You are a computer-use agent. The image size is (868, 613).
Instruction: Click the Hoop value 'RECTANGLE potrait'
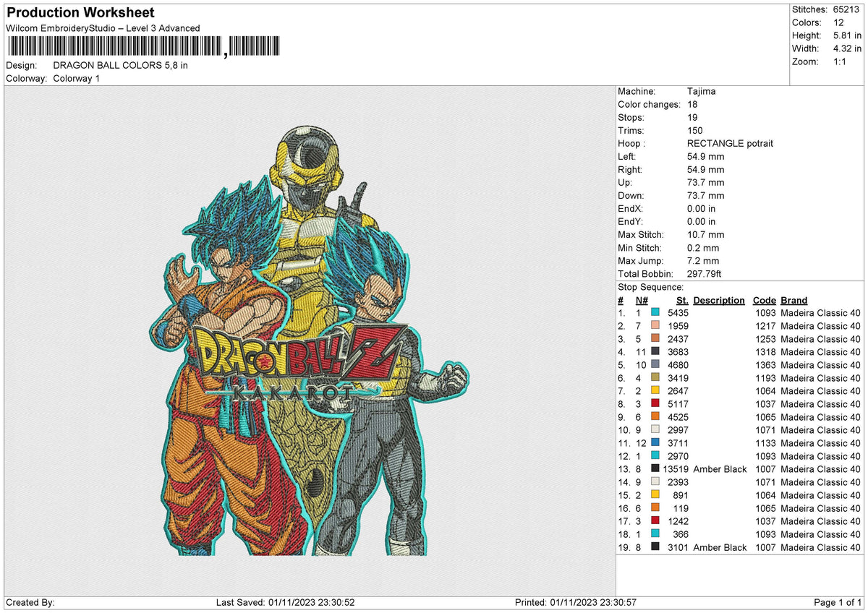730,143
